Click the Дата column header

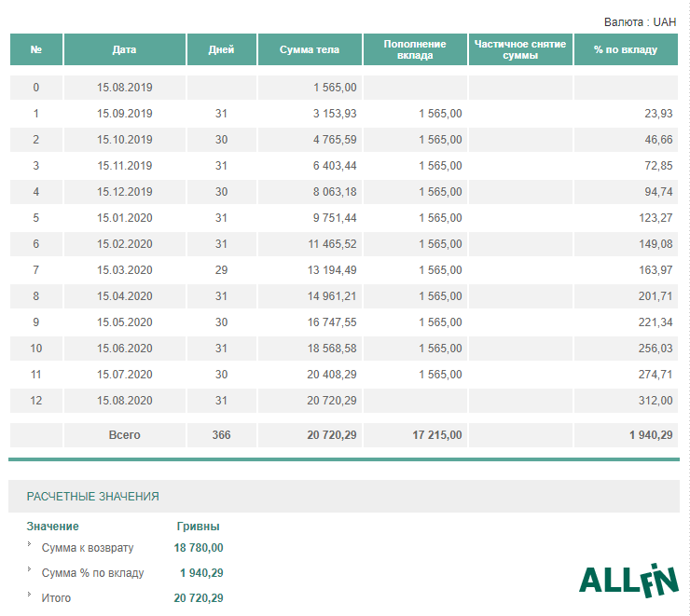(125, 49)
